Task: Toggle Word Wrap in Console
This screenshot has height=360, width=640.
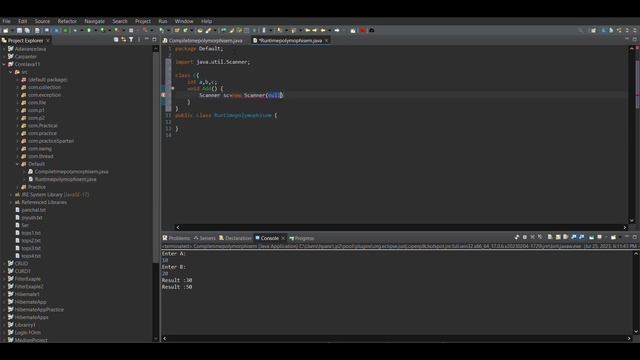Action: pyautogui.click(x=565, y=237)
